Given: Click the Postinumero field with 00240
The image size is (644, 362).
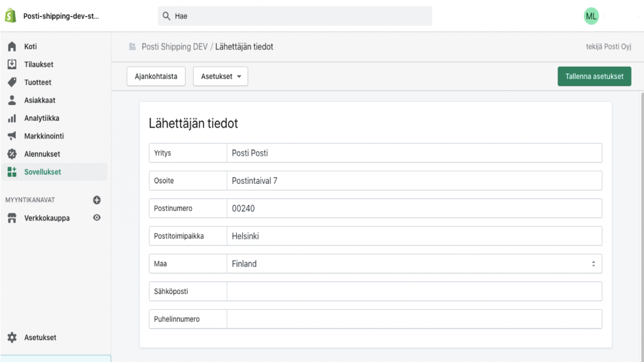Looking at the screenshot, I should point(414,208).
